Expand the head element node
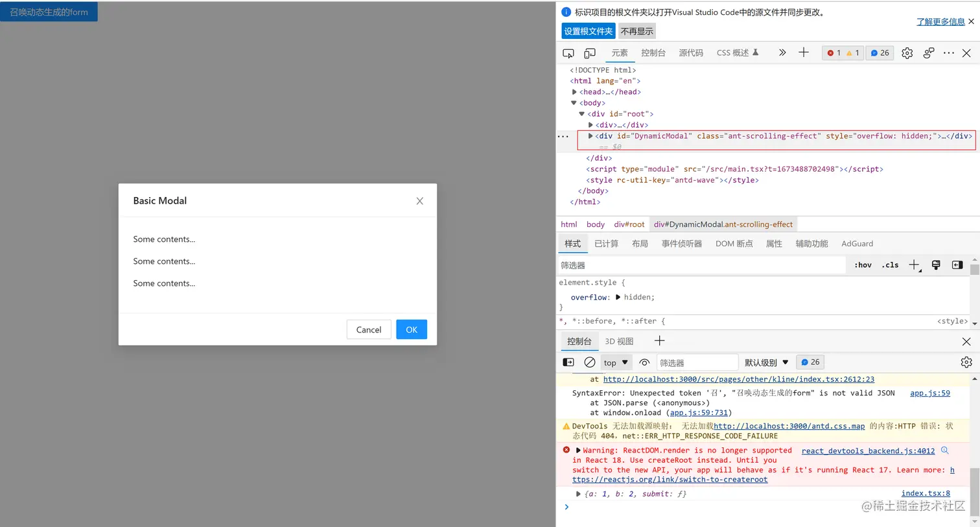Screen dimensions: 980x527 point(574,92)
